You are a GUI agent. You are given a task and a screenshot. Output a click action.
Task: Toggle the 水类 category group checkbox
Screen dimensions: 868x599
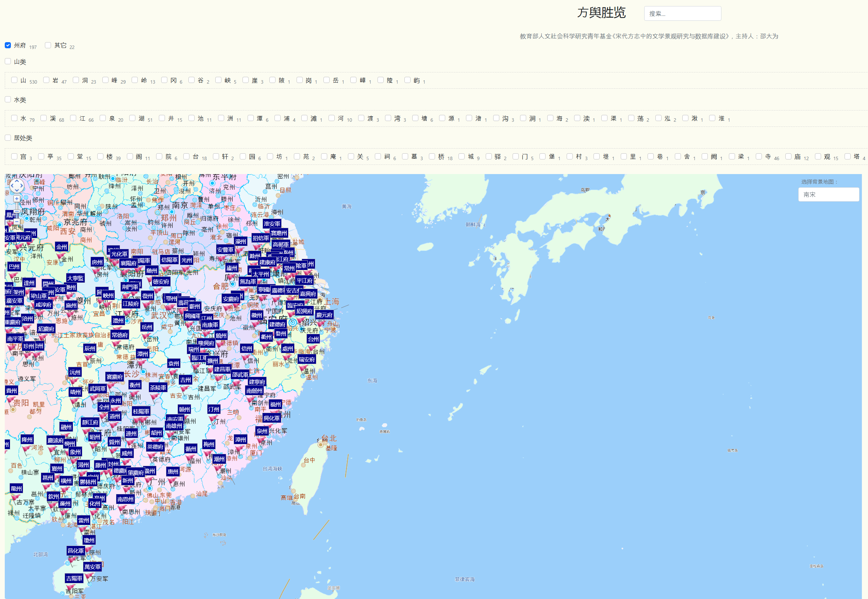click(x=8, y=100)
